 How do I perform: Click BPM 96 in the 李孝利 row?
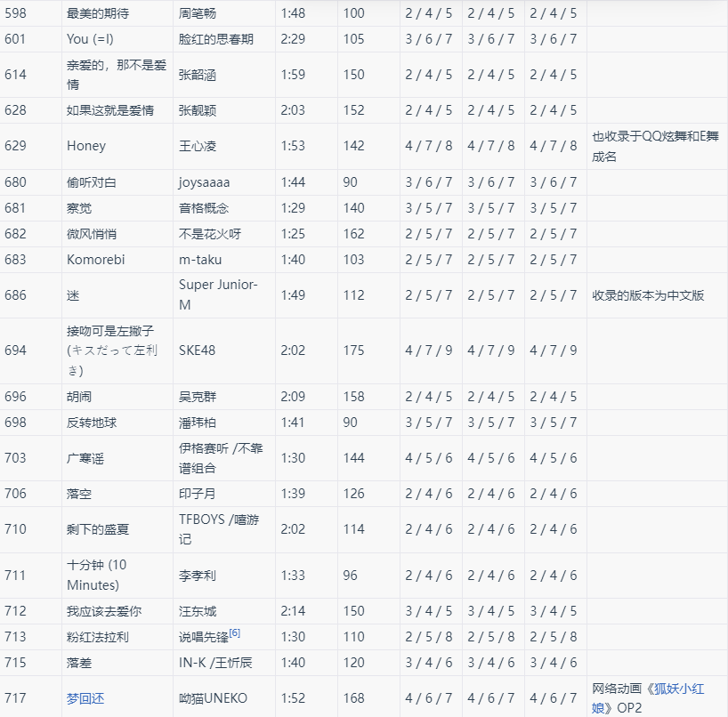[x=350, y=576]
